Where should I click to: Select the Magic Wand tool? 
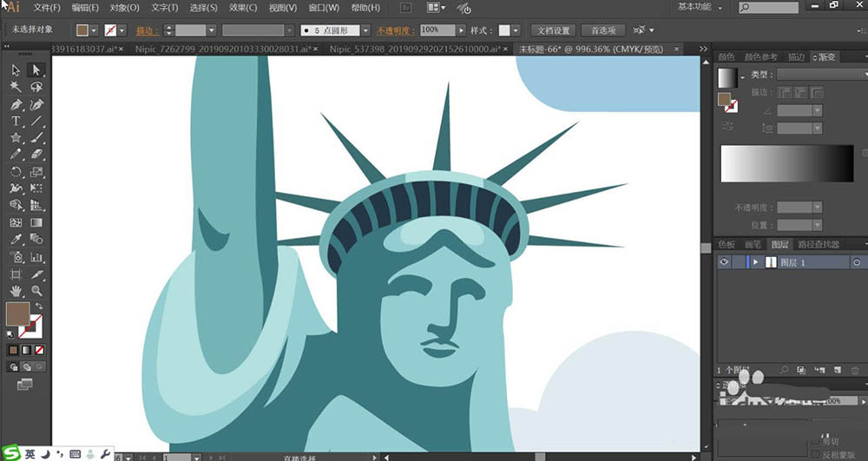coord(16,87)
